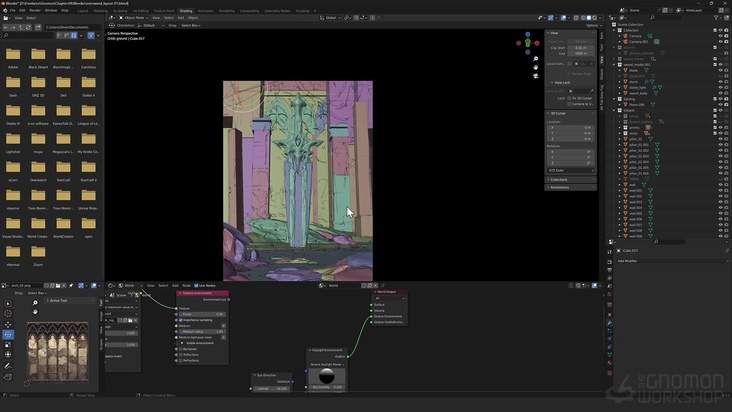Open XYZ Euler rotation mode dropdown

click(570, 171)
